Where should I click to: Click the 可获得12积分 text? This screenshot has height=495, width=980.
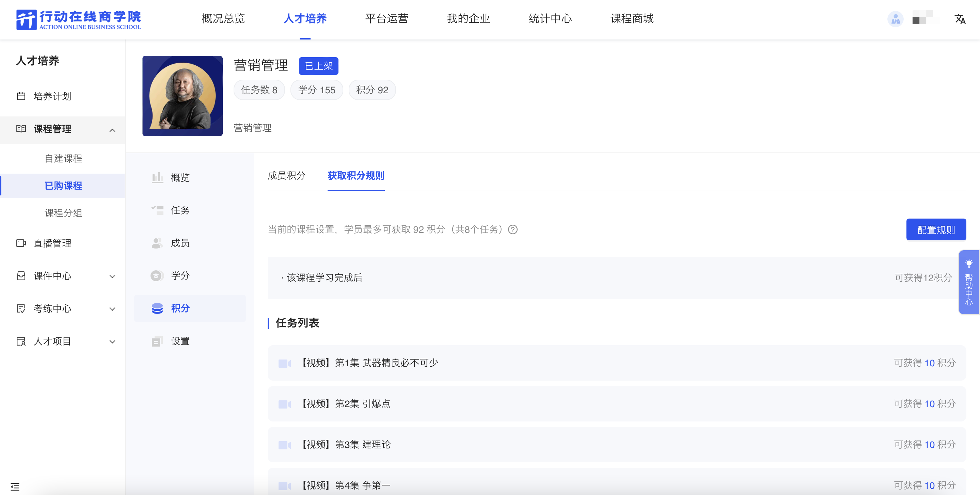(x=923, y=278)
